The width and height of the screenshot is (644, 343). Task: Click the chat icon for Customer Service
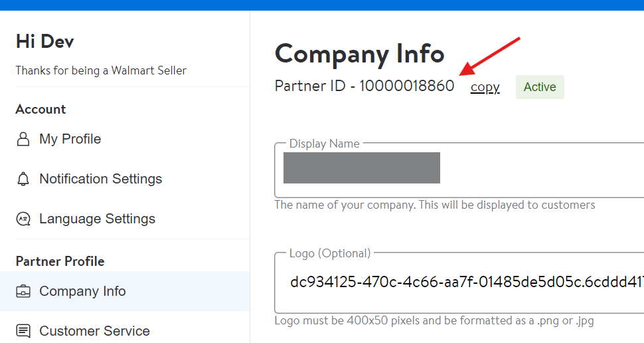[23, 331]
